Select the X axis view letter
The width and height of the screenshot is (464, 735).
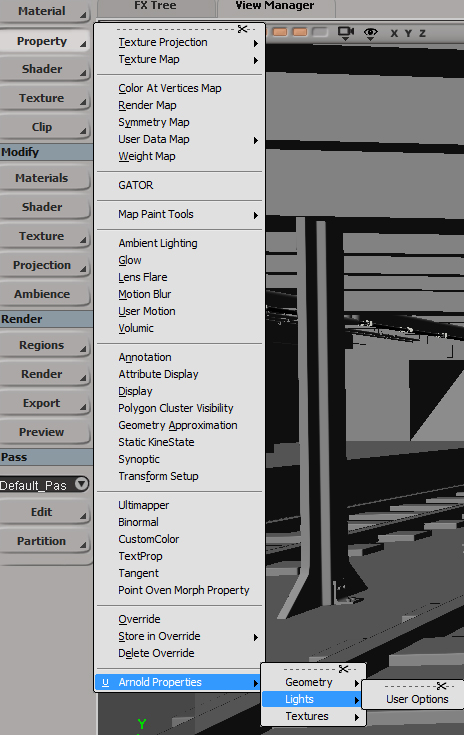point(394,33)
